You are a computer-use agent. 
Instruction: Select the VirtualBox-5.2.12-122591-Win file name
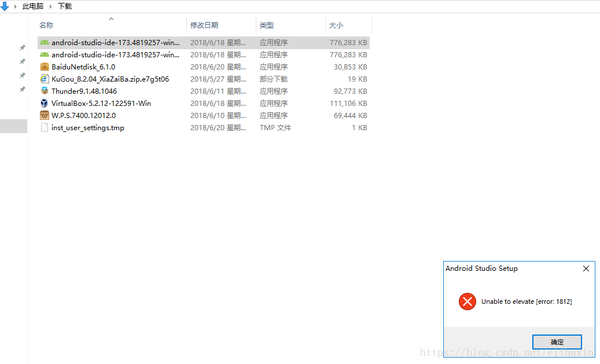[x=101, y=104]
